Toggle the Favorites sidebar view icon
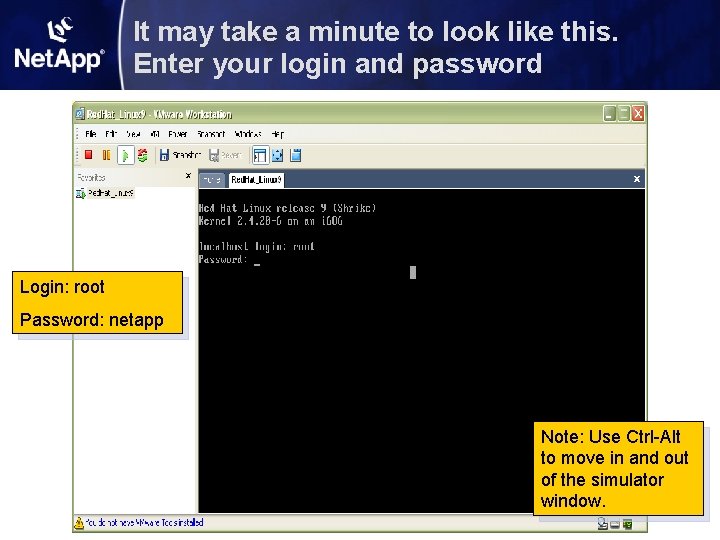The height and width of the screenshot is (540, 720). tap(260, 155)
